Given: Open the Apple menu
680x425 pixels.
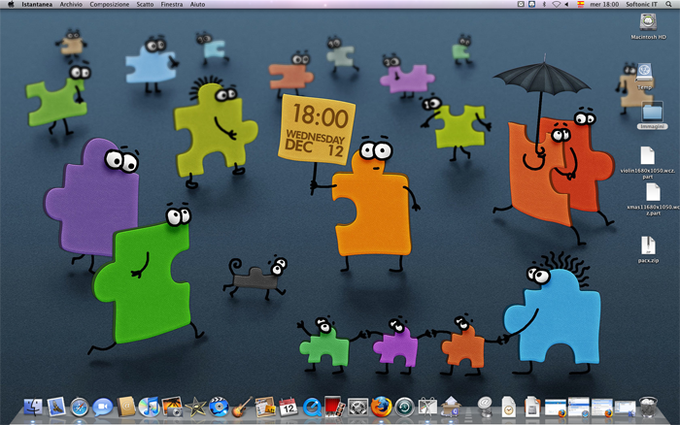Looking at the screenshot, I should 11,4.
